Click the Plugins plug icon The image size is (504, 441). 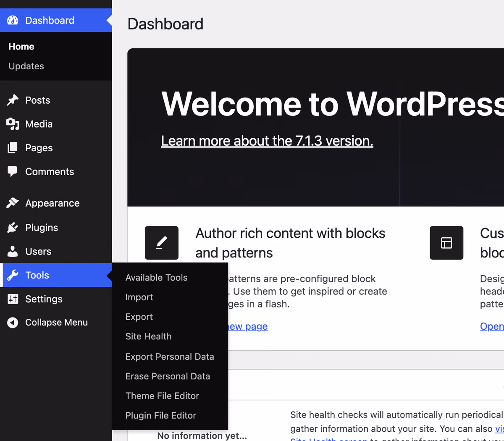tap(13, 227)
